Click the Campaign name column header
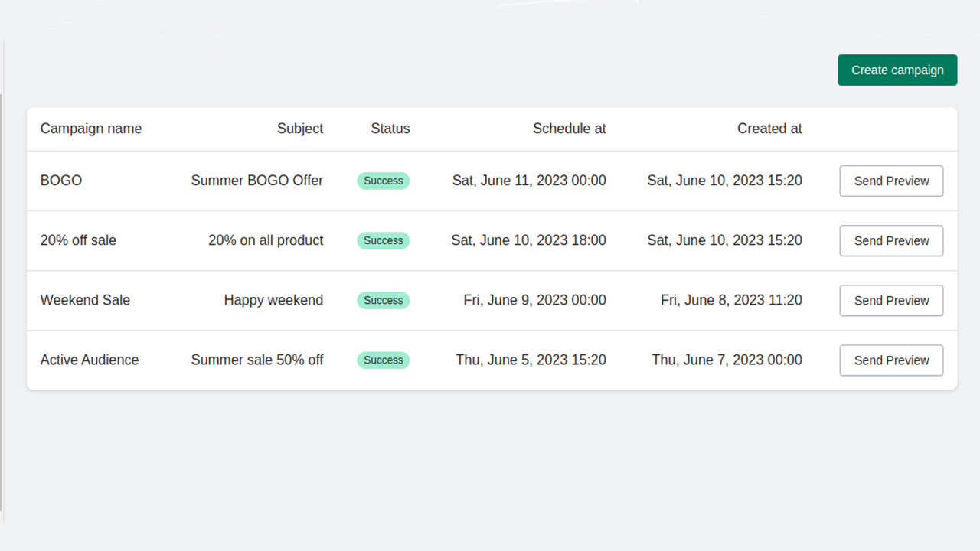The height and width of the screenshot is (551, 980). (91, 129)
